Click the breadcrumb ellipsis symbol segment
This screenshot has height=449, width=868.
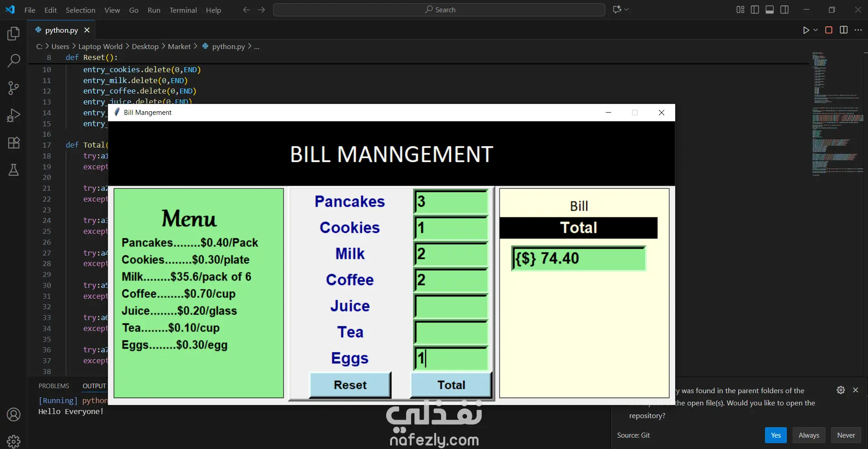click(256, 46)
